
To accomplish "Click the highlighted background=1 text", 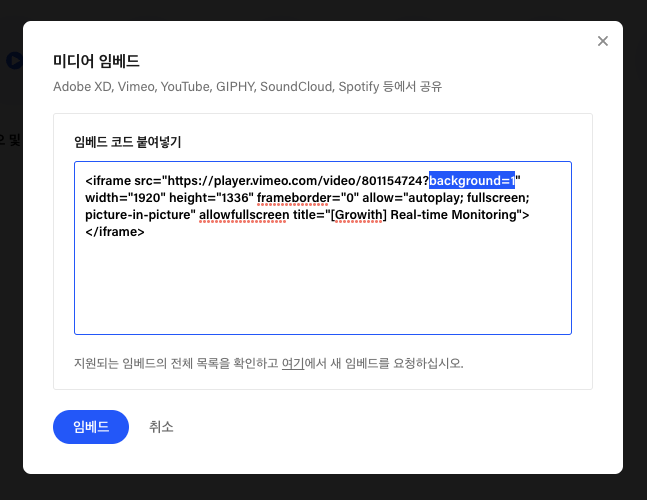I will tap(472, 180).
